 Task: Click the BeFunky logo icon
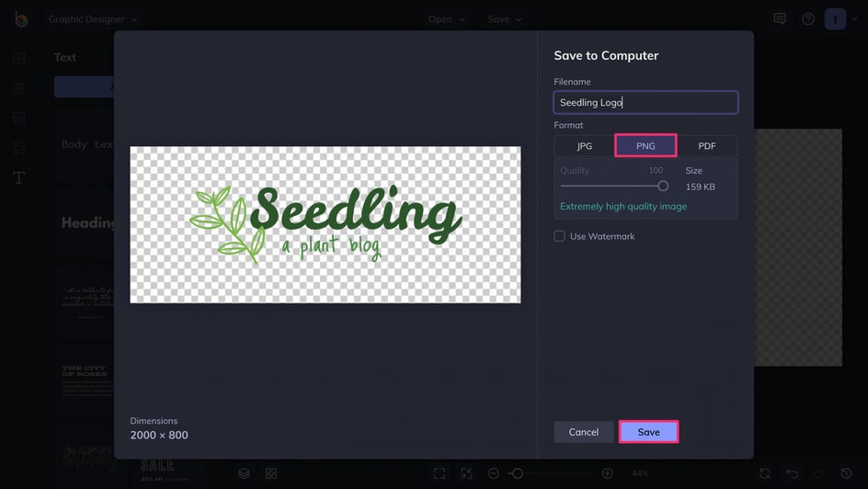[21, 19]
